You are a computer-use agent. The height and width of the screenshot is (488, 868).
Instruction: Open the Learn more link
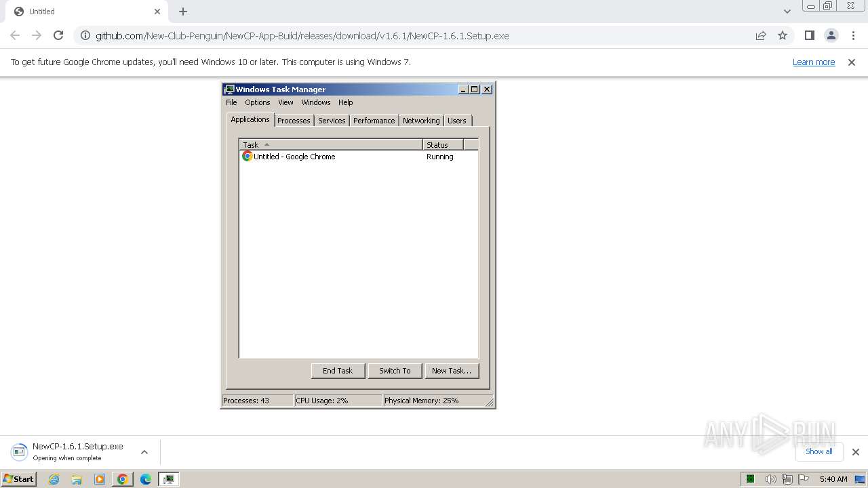pos(814,62)
